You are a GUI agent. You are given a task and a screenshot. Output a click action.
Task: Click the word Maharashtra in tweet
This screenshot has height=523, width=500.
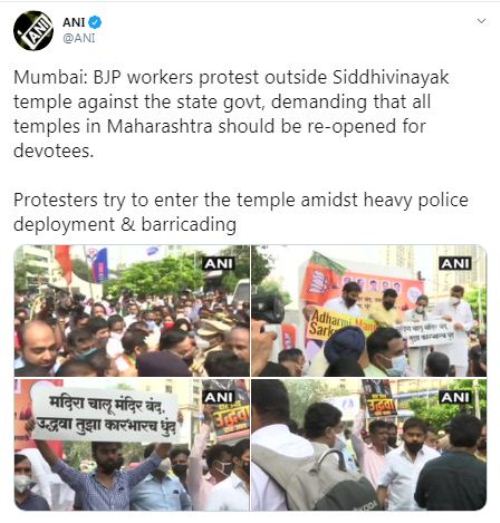coord(159,126)
